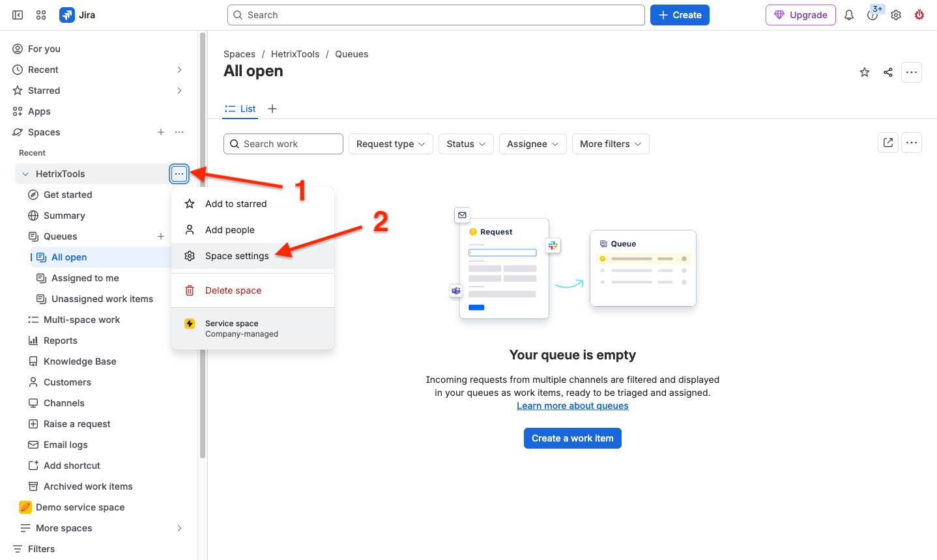Add a new view tab with plus icon
This screenshot has height=560, width=937.
click(272, 109)
